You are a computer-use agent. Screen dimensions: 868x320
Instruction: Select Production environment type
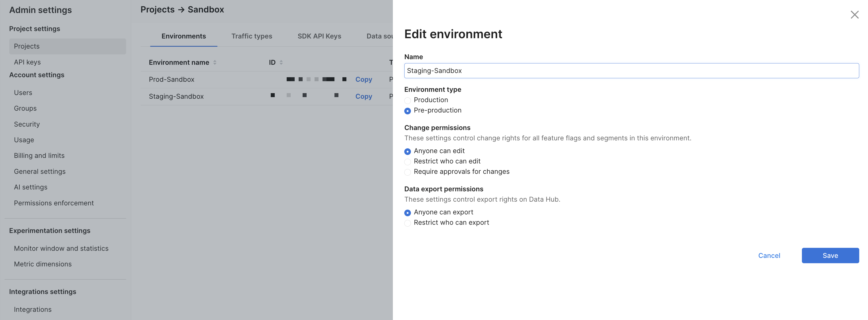pos(407,100)
